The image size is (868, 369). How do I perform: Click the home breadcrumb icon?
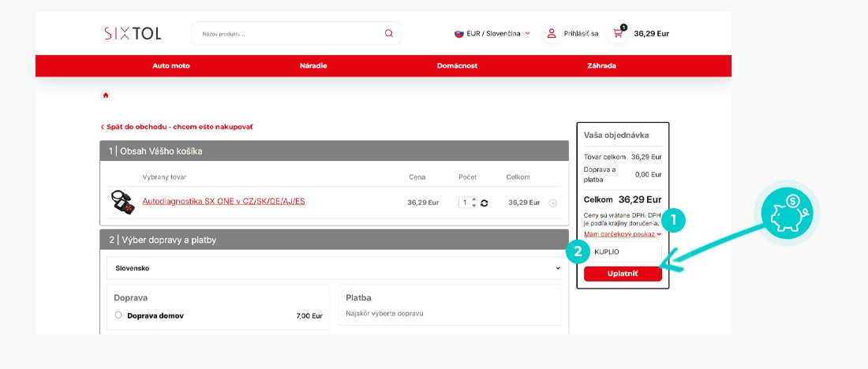(x=106, y=95)
